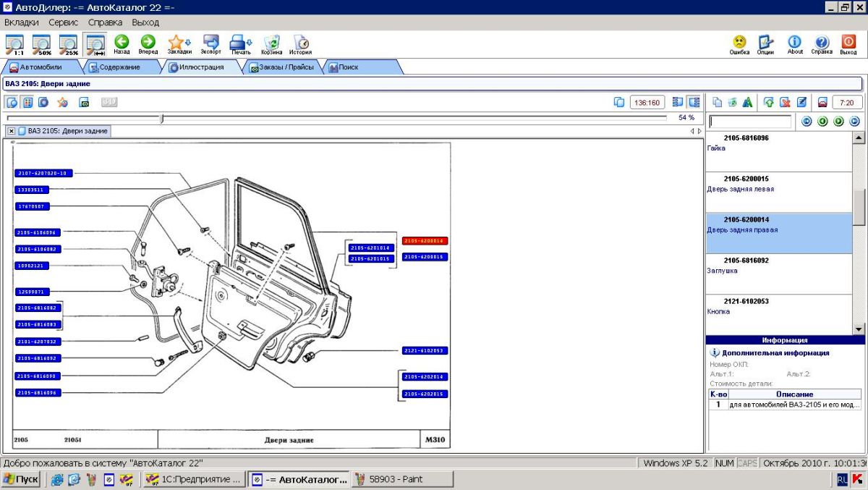Image resolution: width=868 pixels, height=490 pixels.
Task: Click red label 2105-6200014 on illustration
Action: coord(425,240)
